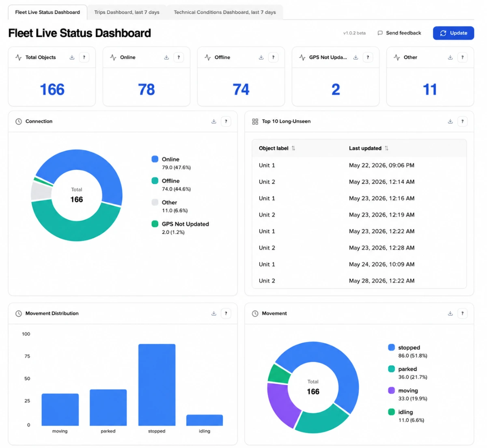The width and height of the screenshot is (487, 448).
Task: Select row dated May 23, 2026, 12:16 AM
Action: (x=359, y=198)
